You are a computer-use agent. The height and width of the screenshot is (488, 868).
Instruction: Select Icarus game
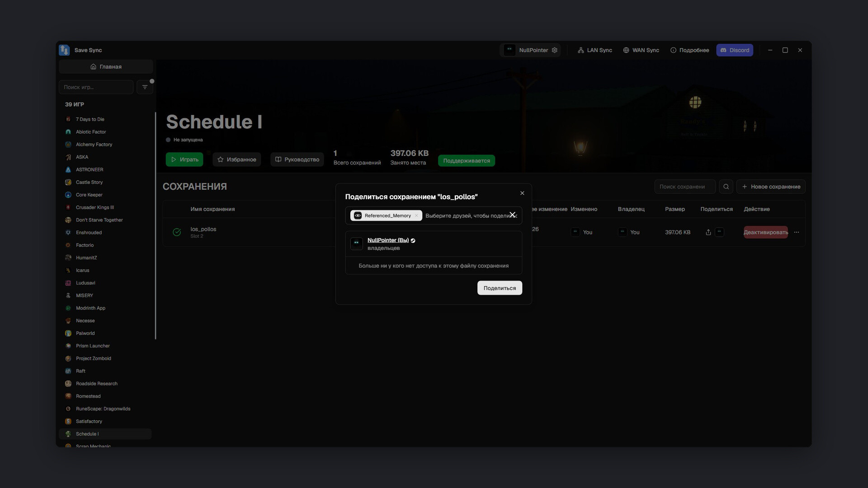click(x=105, y=270)
